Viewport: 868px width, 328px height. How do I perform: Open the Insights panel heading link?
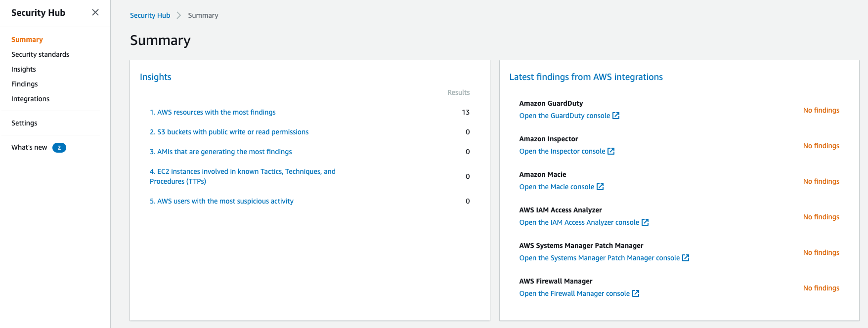tap(156, 77)
